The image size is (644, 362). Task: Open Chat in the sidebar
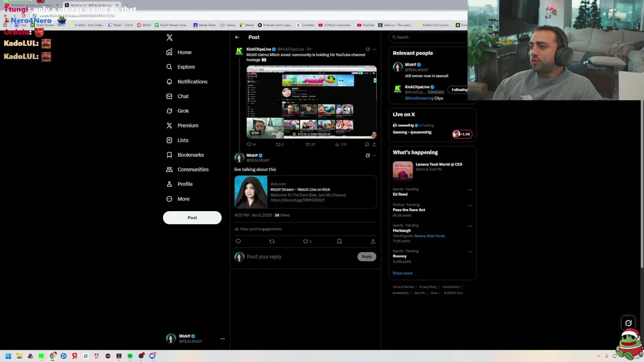[177, 96]
